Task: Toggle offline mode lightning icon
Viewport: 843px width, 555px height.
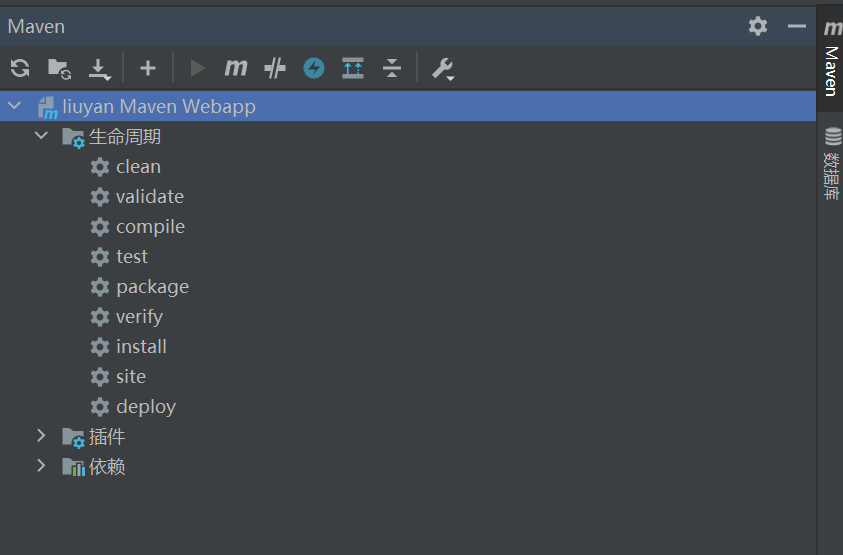Action: tap(314, 68)
